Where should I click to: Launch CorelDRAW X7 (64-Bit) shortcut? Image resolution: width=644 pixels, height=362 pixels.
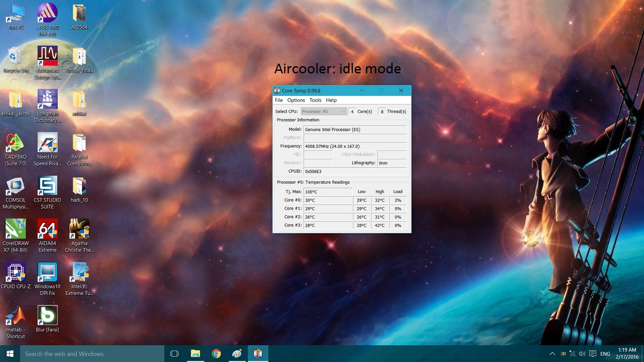[x=16, y=235]
